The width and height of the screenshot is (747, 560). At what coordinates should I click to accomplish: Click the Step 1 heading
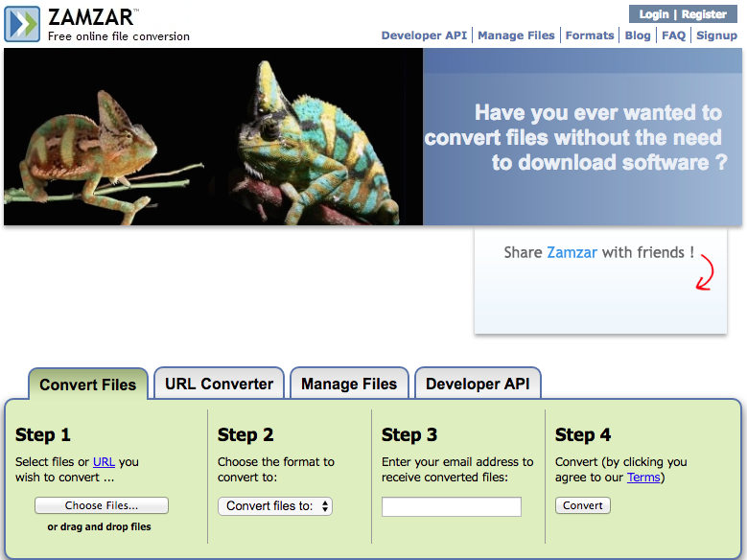pos(43,434)
